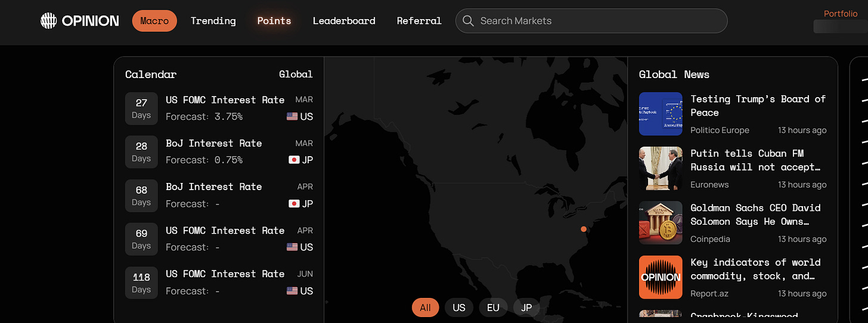Go to the Referral tab

pyautogui.click(x=419, y=21)
